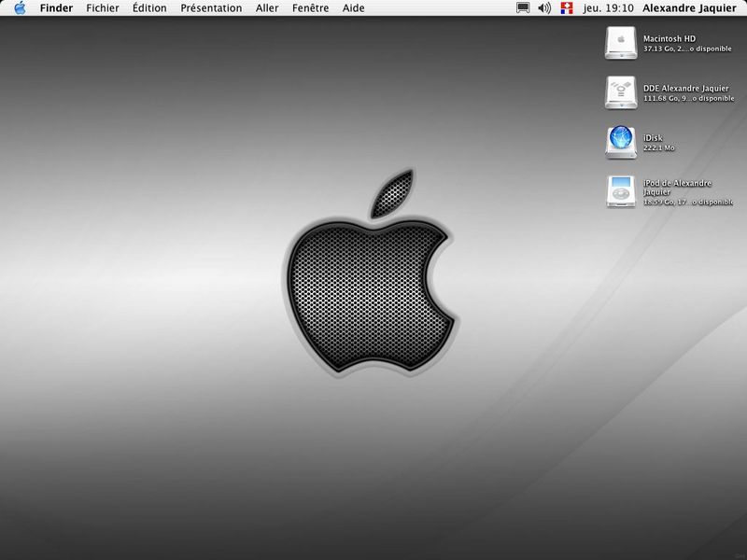The width and height of the screenshot is (747, 560).
Task: Open the Apple menu
Action: pos(20,8)
